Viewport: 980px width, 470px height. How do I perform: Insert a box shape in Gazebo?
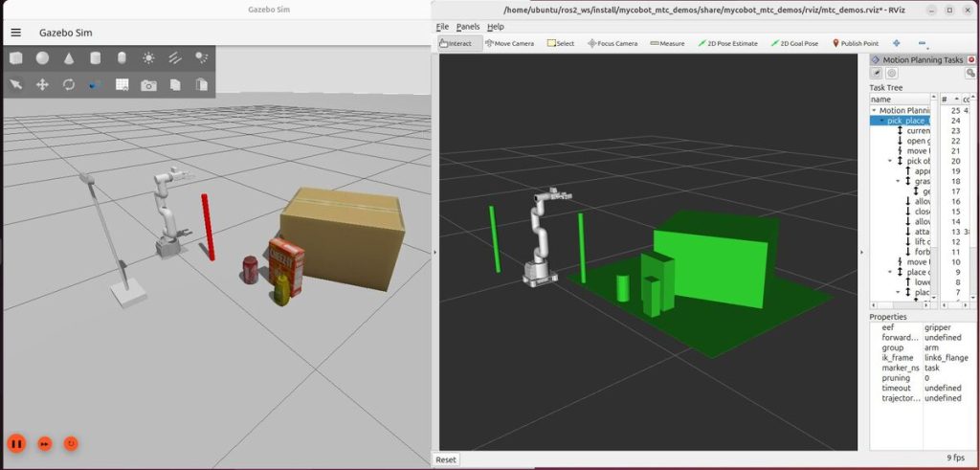click(x=16, y=58)
